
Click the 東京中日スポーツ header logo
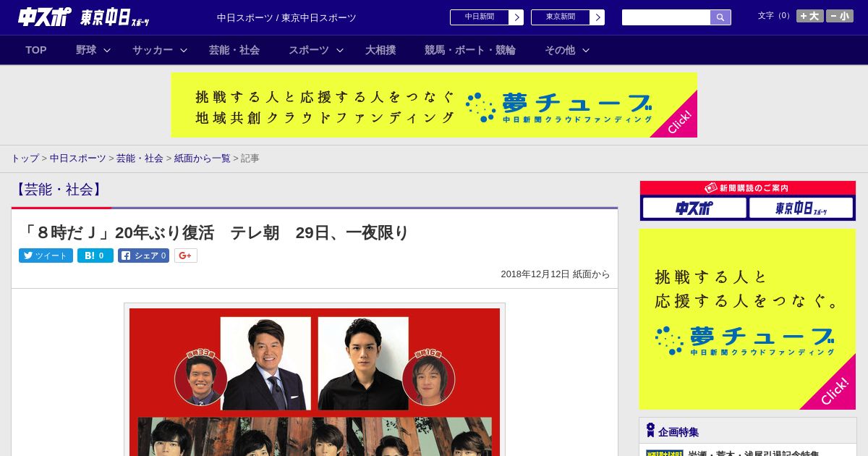click(115, 18)
